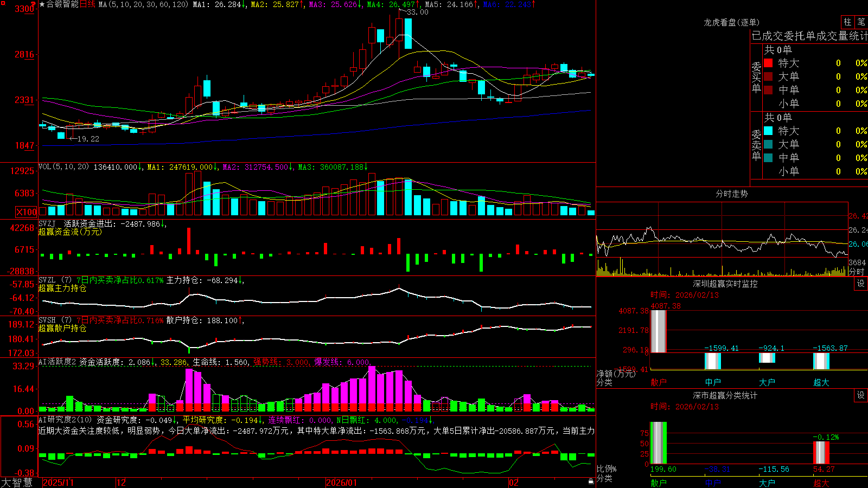Click 散户 bar valued 4087.38 in 实时监控
This screenshot has width=868, height=488.
659,331
